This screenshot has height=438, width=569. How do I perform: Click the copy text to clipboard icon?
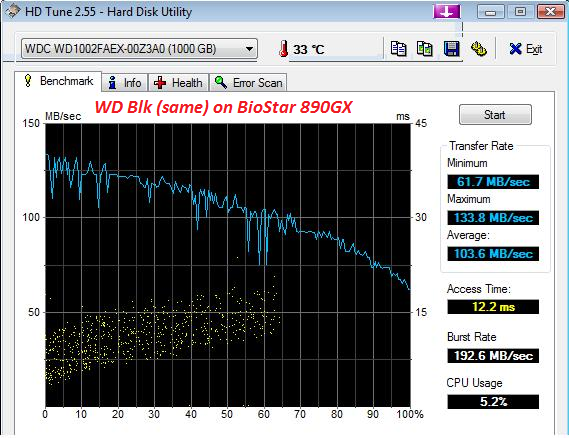click(x=398, y=49)
